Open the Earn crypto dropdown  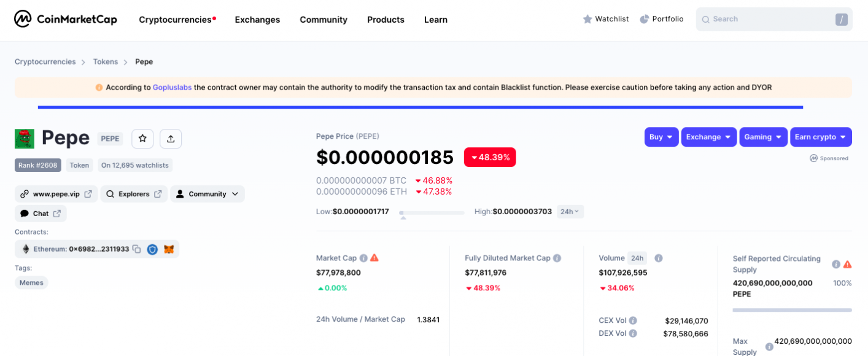[x=821, y=137]
